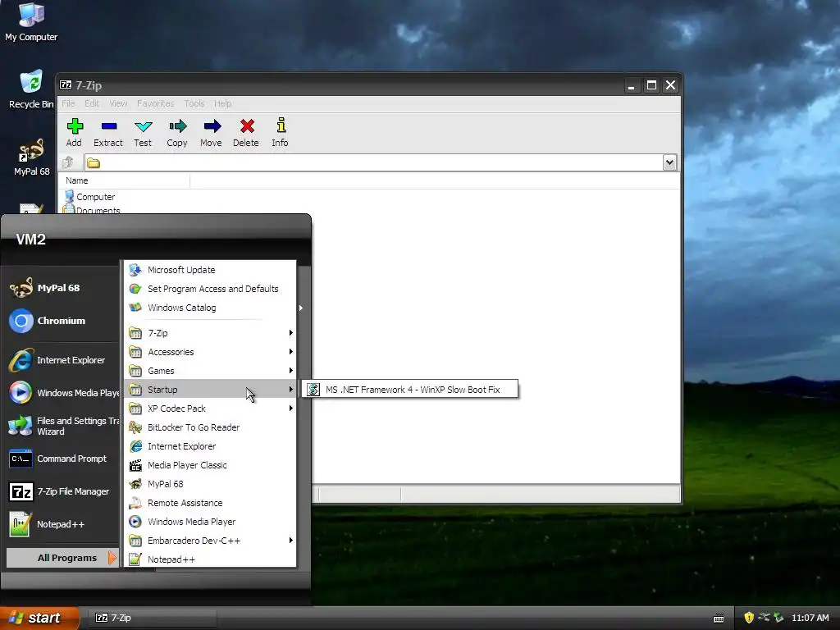The image size is (840, 630).
Task: Open Windows Media Player in All Programs list
Action: [210, 522]
